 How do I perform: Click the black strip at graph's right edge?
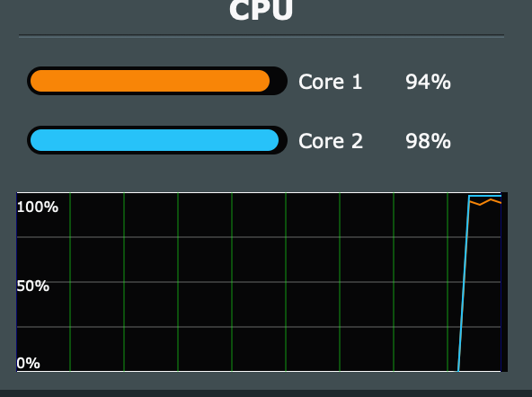coord(504,282)
